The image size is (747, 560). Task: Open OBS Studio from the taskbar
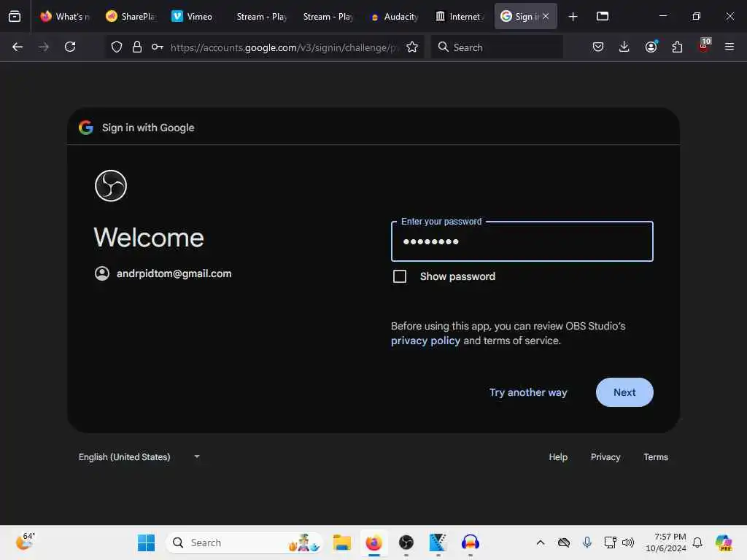(x=406, y=542)
